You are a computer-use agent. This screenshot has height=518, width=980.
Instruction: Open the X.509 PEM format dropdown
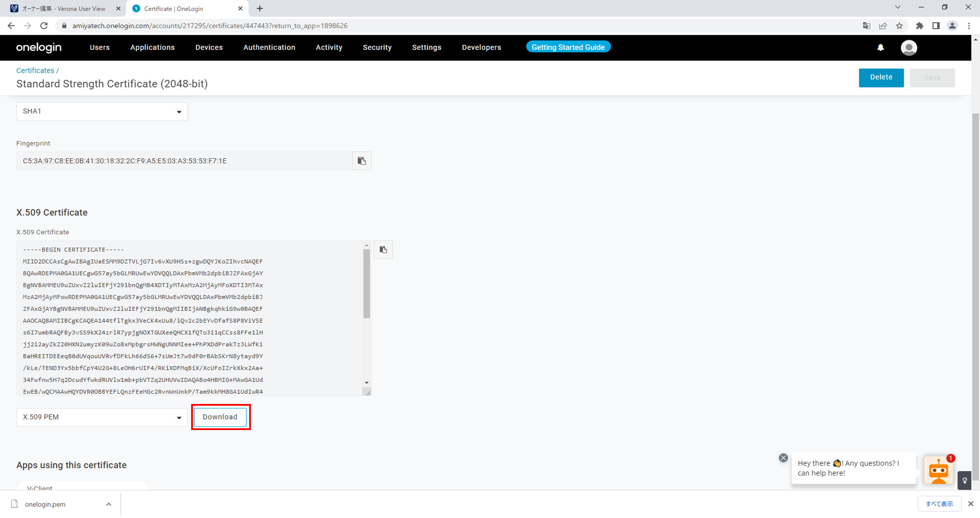(x=102, y=417)
